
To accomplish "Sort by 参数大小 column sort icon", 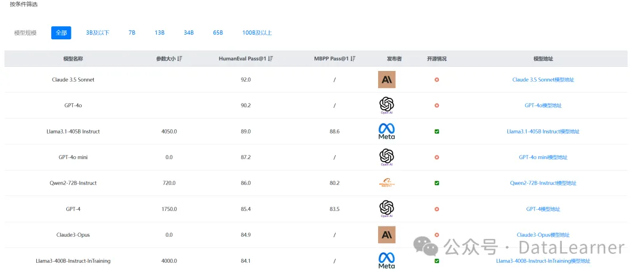I will tap(180, 58).
